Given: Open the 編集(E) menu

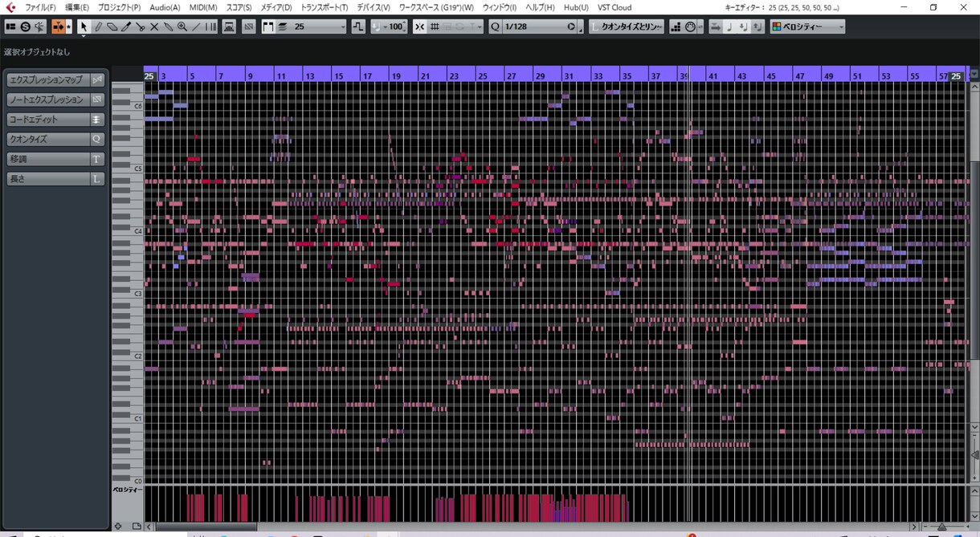Looking at the screenshot, I should click(77, 7).
